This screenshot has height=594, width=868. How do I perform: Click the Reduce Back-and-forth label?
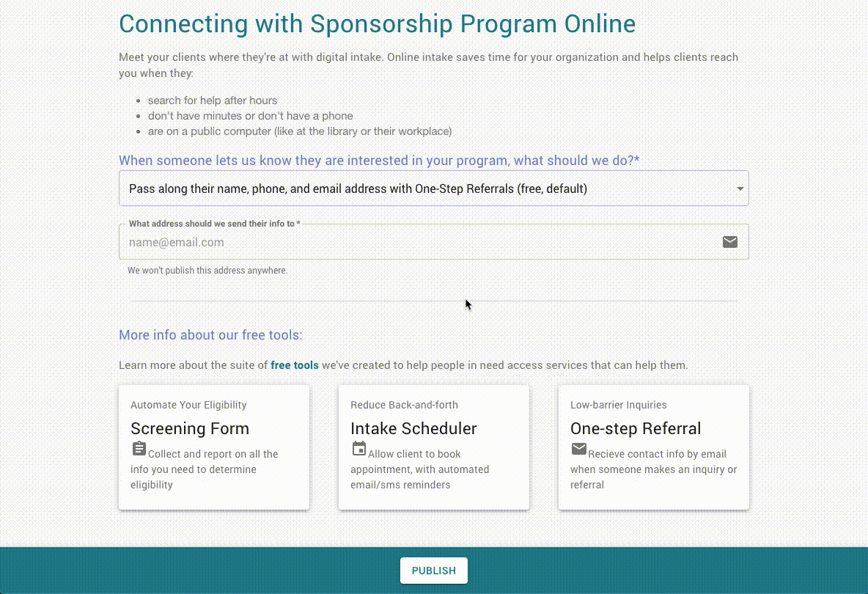click(x=404, y=405)
